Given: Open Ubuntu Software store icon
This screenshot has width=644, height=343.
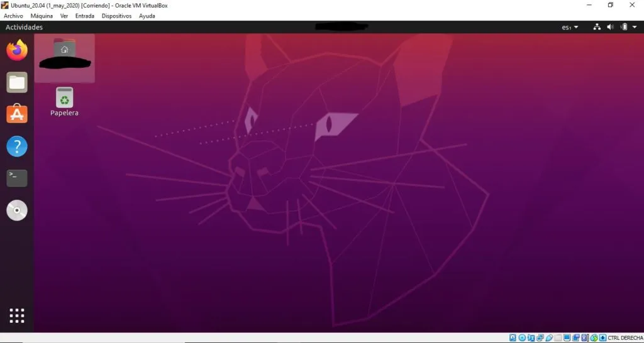Looking at the screenshot, I should click(17, 114).
